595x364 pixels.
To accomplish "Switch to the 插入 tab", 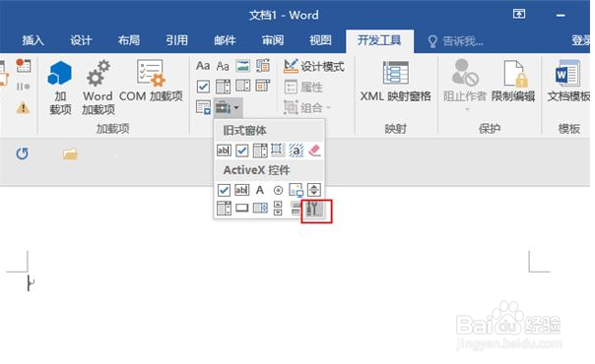I will (x=33, y=40).
